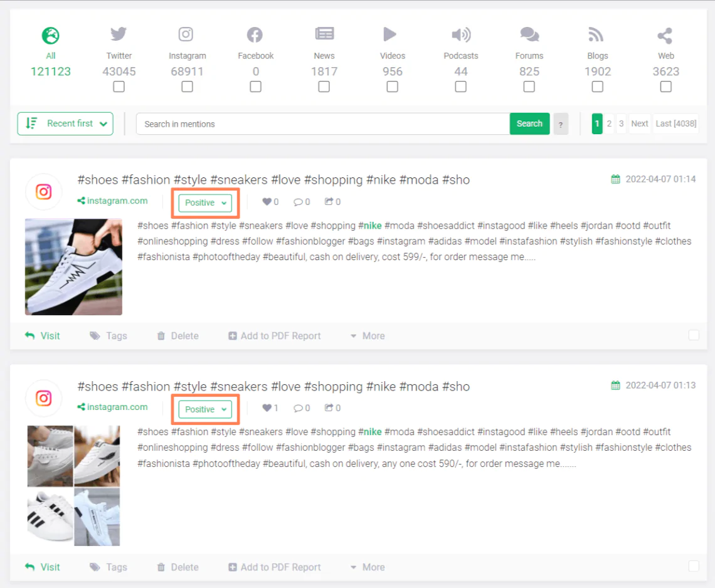Click the Twitter bird icon
This screenshot has width=715, height=588.
tap(119, 34)
